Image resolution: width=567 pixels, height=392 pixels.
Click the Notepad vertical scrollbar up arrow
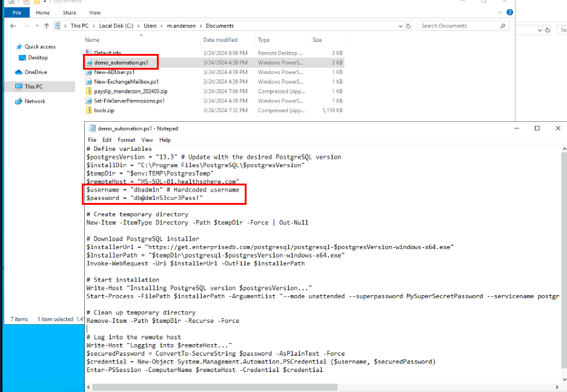(564, 148)
